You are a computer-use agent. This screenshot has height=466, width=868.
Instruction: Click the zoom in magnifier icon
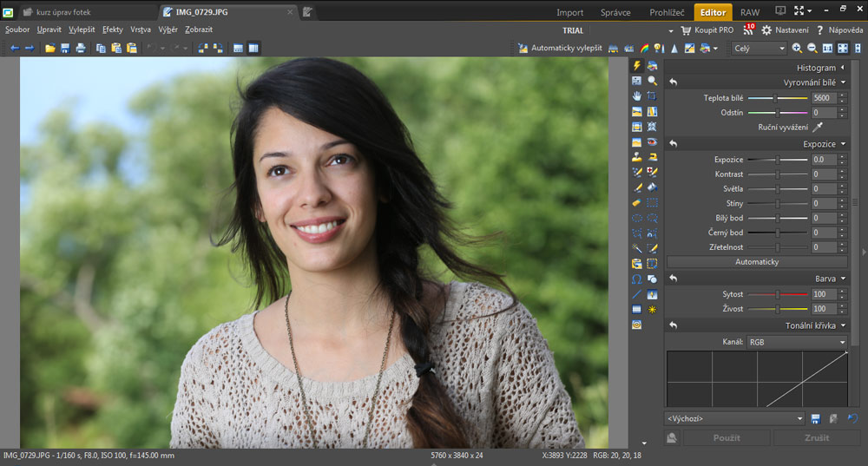[797, 48]
